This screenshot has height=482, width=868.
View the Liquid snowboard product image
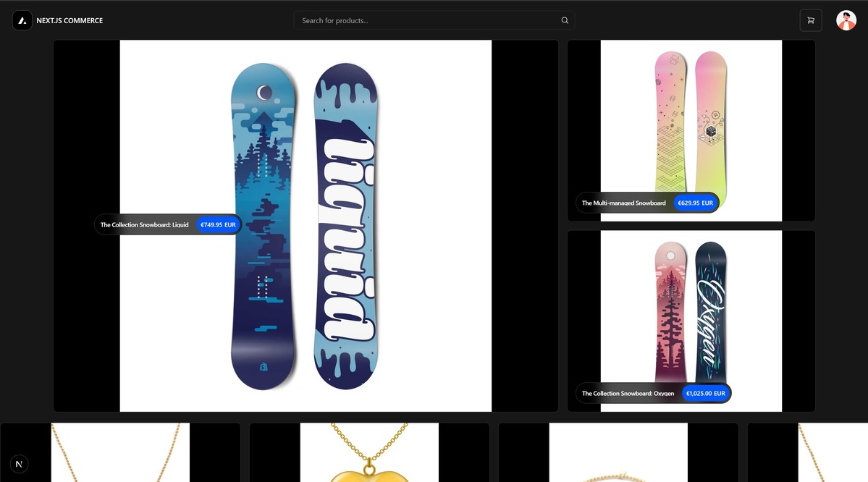[x=306, y=226]
